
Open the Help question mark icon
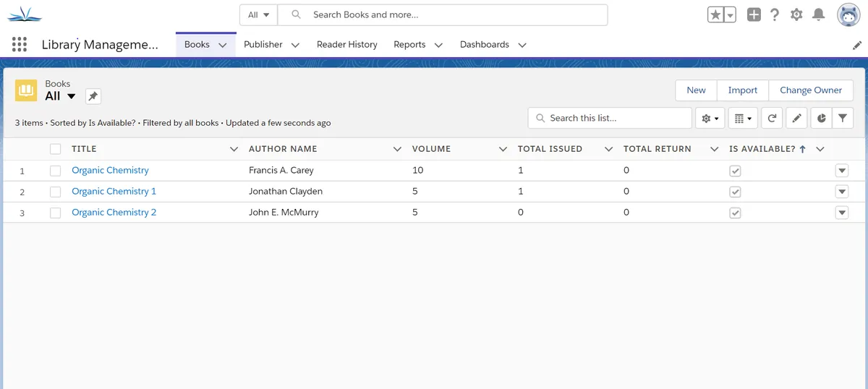775,14
